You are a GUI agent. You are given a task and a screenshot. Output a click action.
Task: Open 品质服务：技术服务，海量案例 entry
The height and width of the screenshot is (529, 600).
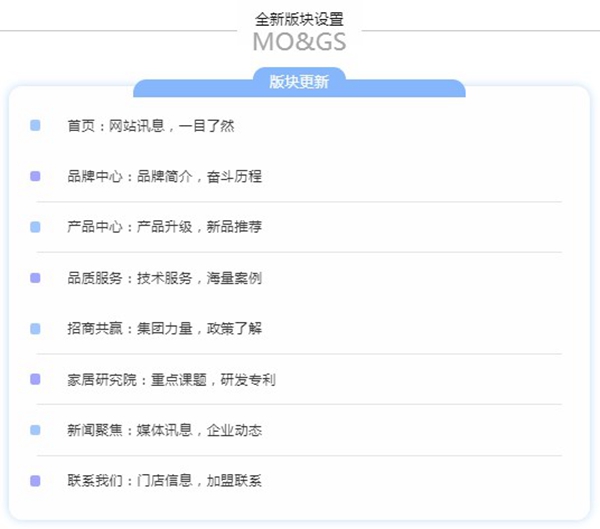point(165,278)
